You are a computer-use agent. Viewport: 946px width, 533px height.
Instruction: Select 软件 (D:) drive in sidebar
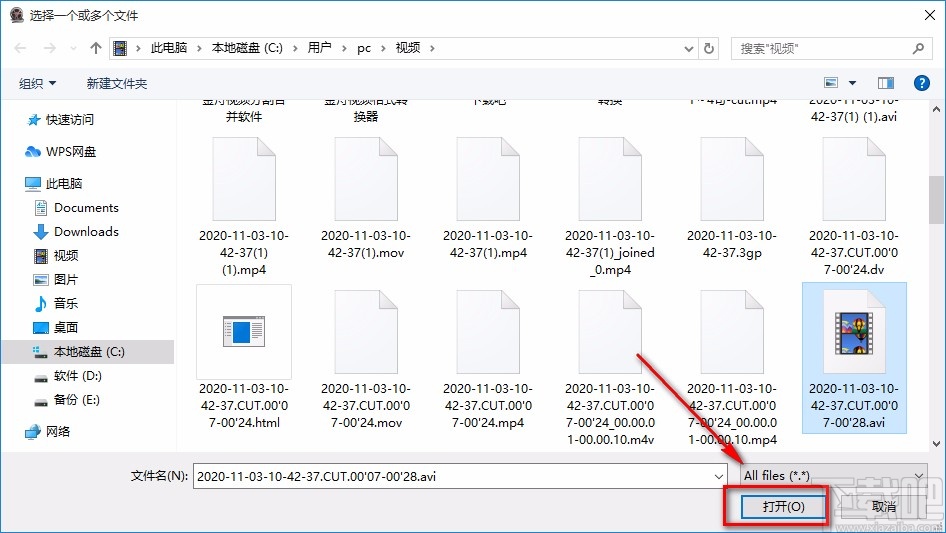(67, 376)
